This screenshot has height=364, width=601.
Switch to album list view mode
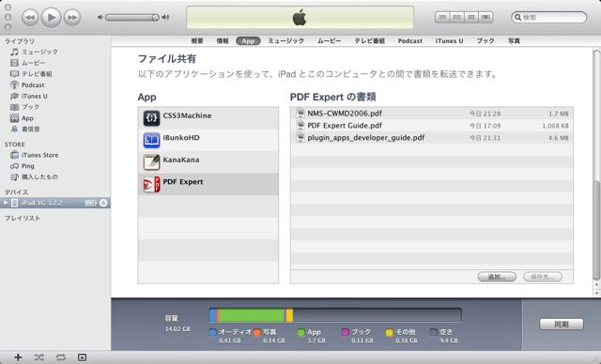click(457, 17)
